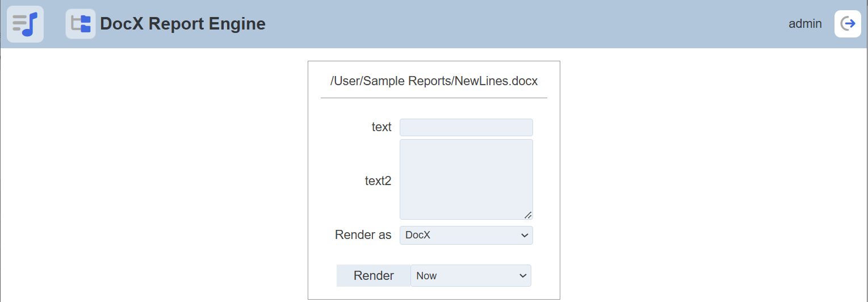Focus the text input field
Viewport: 868px width, 302px height.
[466, 128]
